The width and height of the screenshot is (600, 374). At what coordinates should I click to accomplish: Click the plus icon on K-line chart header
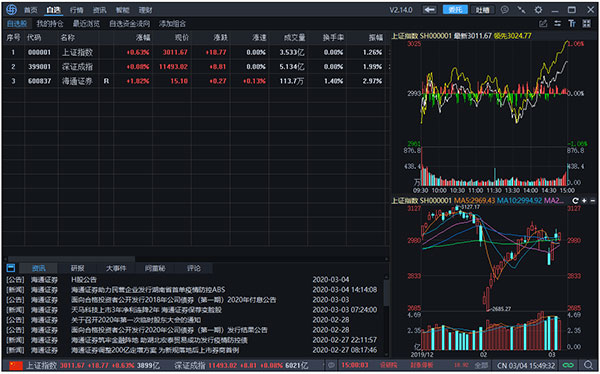click(x=584, y=201)
